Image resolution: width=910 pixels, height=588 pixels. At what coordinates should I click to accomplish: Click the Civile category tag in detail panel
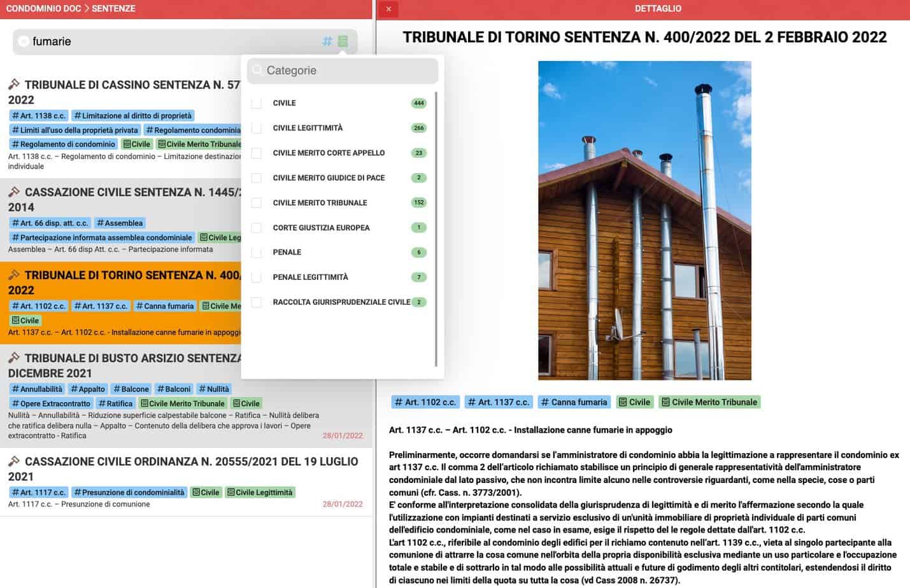(x=634, y=402)
